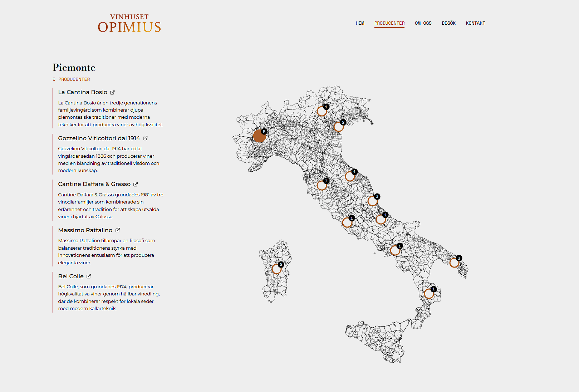Viewport: 579px width, 392px height.
Task: Click the external link icon next to Cantine Daffara & Grasso
Action: [135, 184]
